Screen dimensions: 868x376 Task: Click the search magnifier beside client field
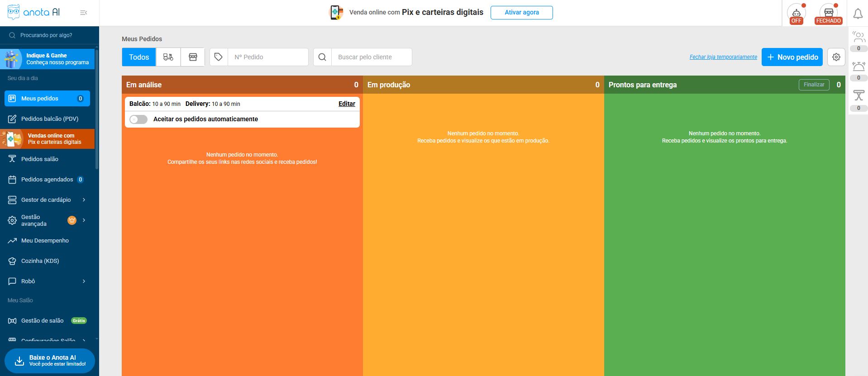(322, 57)
